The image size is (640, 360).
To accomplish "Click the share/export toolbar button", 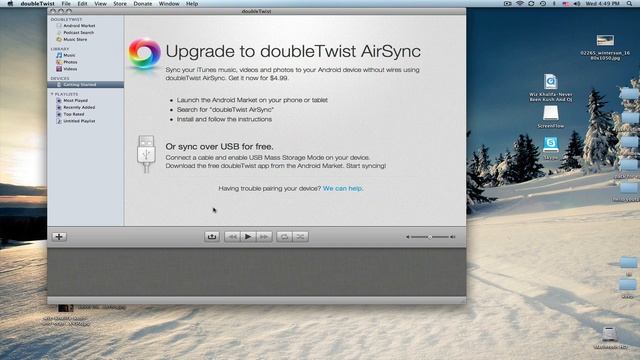I will point(212,237).
